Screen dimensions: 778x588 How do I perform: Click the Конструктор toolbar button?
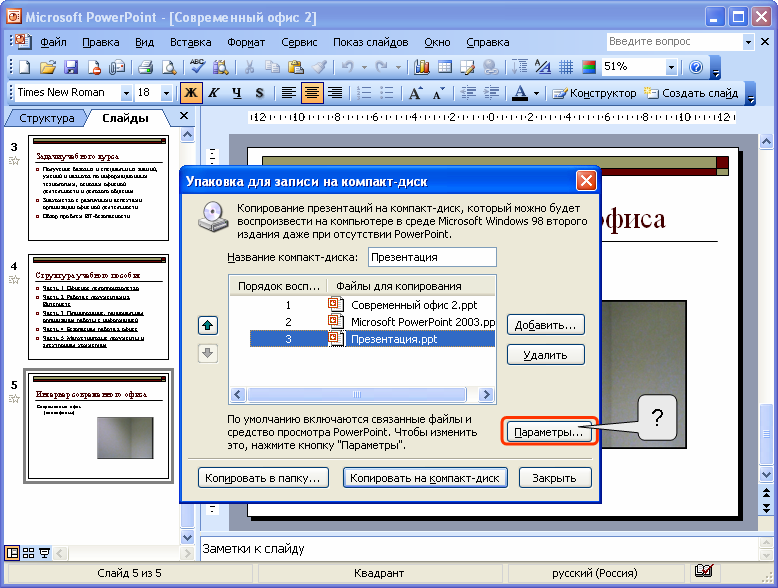594,93
